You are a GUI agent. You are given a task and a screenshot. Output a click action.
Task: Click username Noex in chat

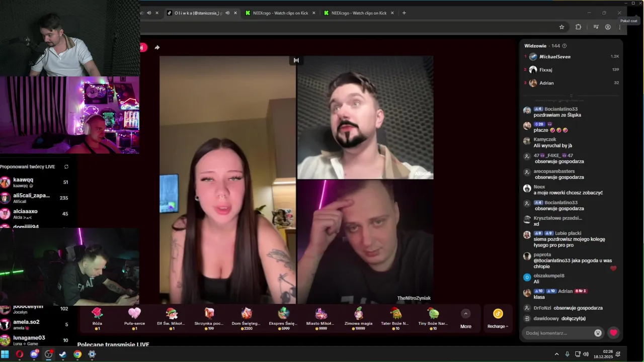tap(539, 187)
